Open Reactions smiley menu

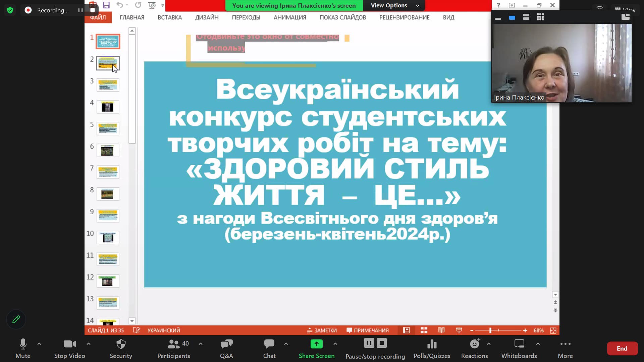[x=475, y=349]
